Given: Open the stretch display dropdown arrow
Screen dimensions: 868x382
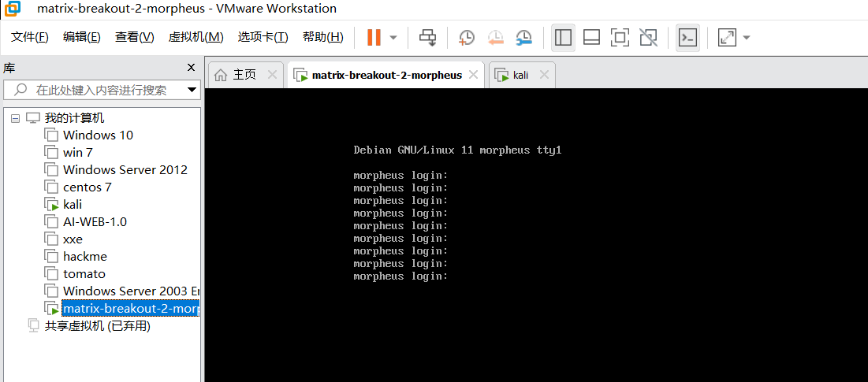Looking at the screenshot, I should [x=747, y=38].
